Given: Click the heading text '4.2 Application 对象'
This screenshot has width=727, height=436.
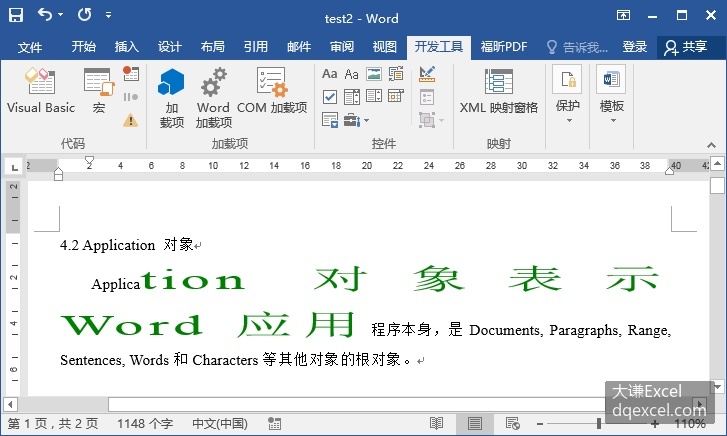Looking at the screenshot, I should 127,244.
